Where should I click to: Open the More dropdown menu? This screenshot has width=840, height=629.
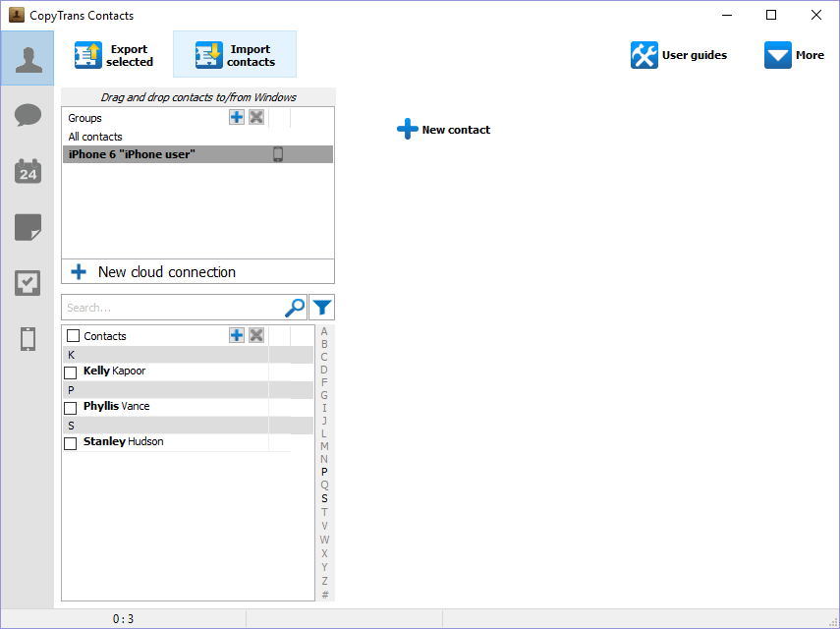click(794, 55)
